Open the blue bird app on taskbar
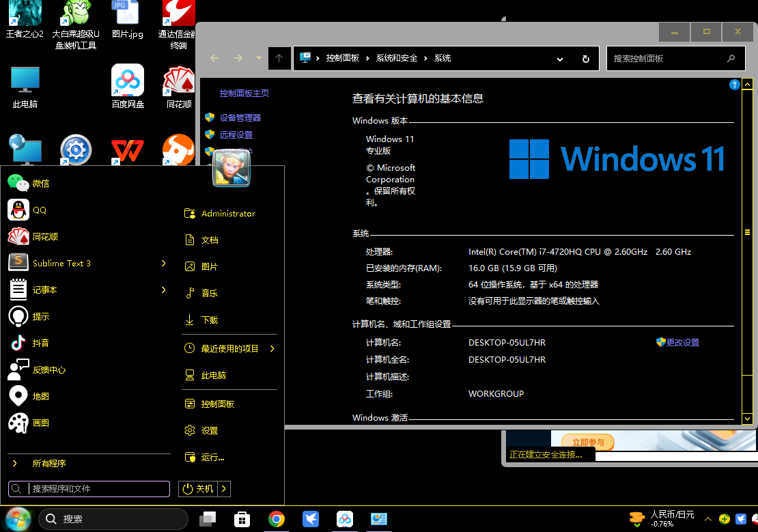 [x=310, y=520]
